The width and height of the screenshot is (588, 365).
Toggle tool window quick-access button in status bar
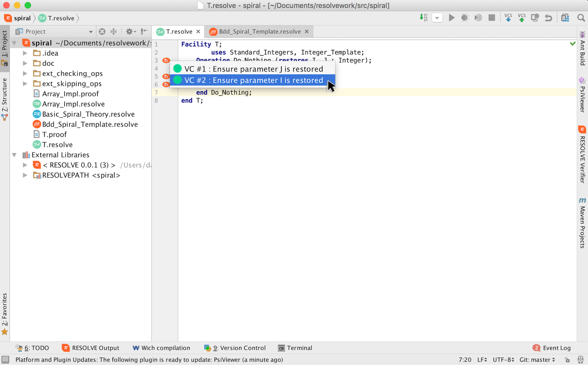[5, 359]
